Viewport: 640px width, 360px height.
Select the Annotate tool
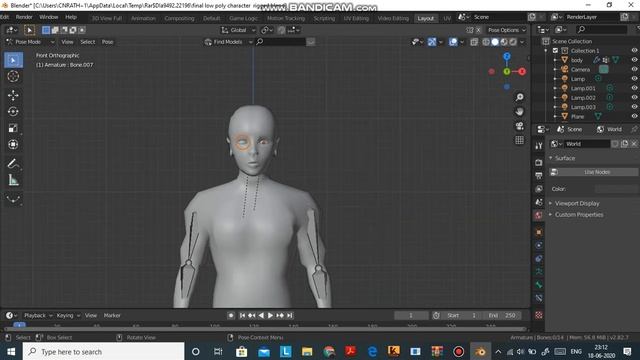tap(13, 164)
